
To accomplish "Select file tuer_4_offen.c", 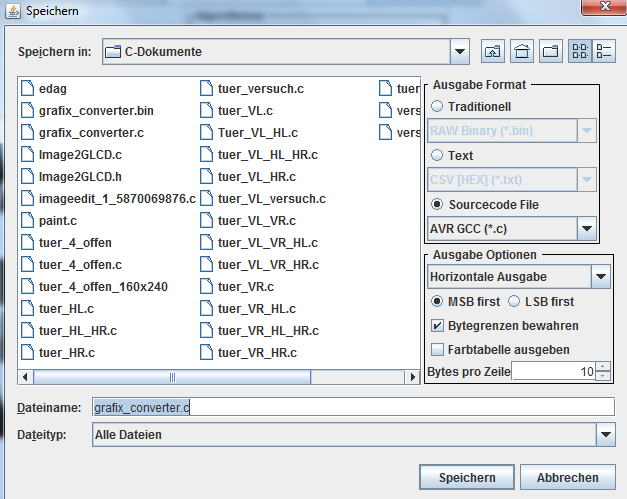I will click(72, 264).
